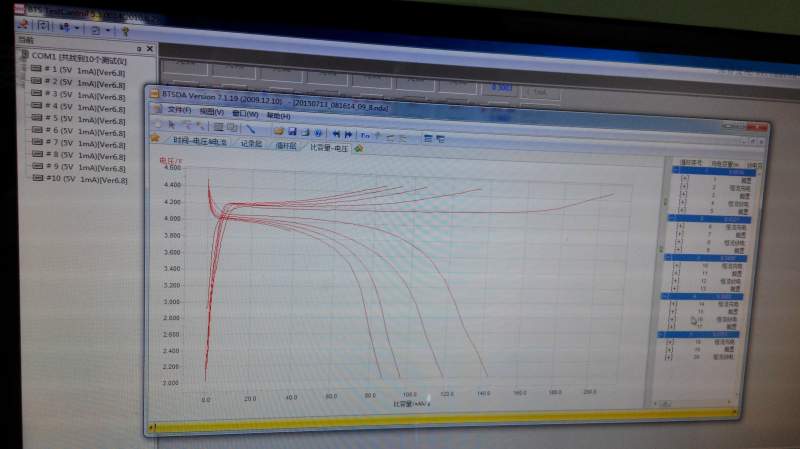Viewport: 800px width, 449px height.
Task: Open the 帮助(H) menu
Action: [278, 115]
